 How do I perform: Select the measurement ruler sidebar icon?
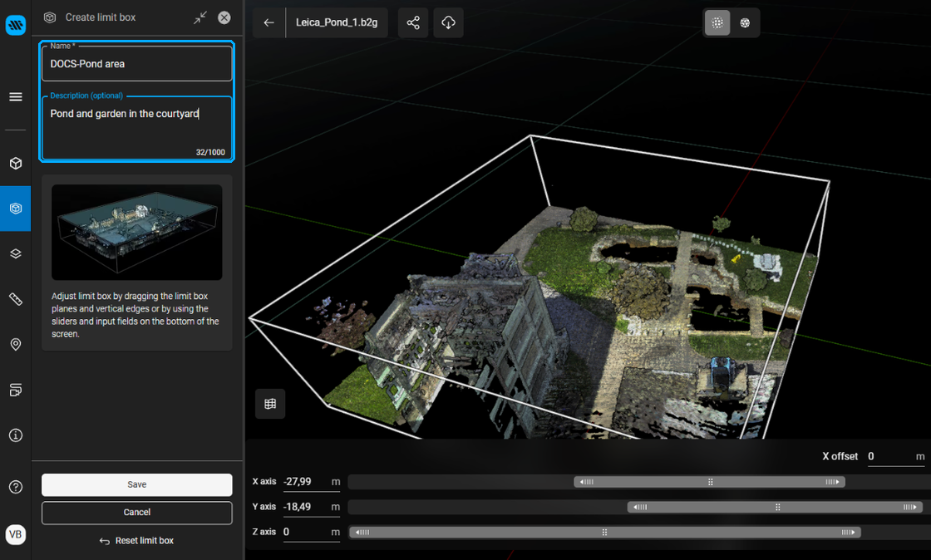click(x=16, y=299)
